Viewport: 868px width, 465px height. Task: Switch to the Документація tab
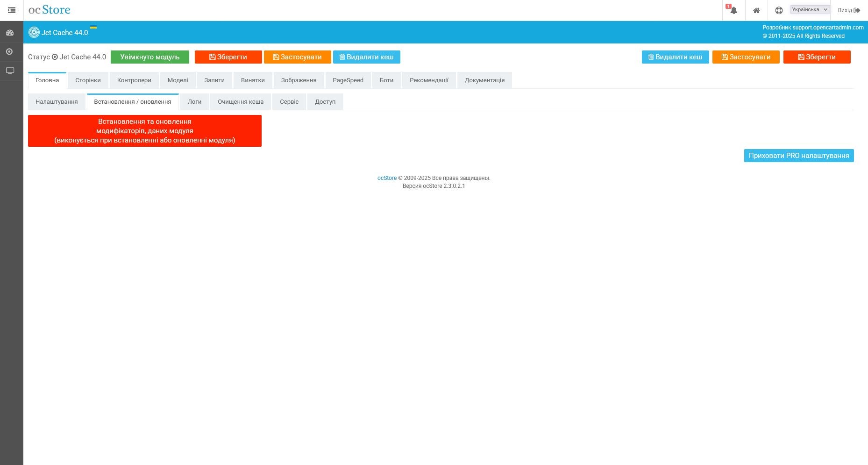484,80
